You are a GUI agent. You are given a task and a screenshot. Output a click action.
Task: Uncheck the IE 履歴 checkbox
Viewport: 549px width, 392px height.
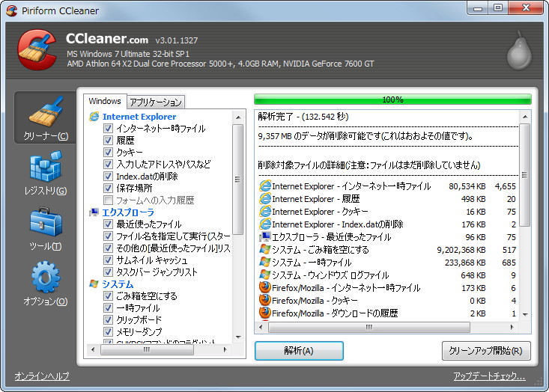pyautogui.click(x=108, y=140)
